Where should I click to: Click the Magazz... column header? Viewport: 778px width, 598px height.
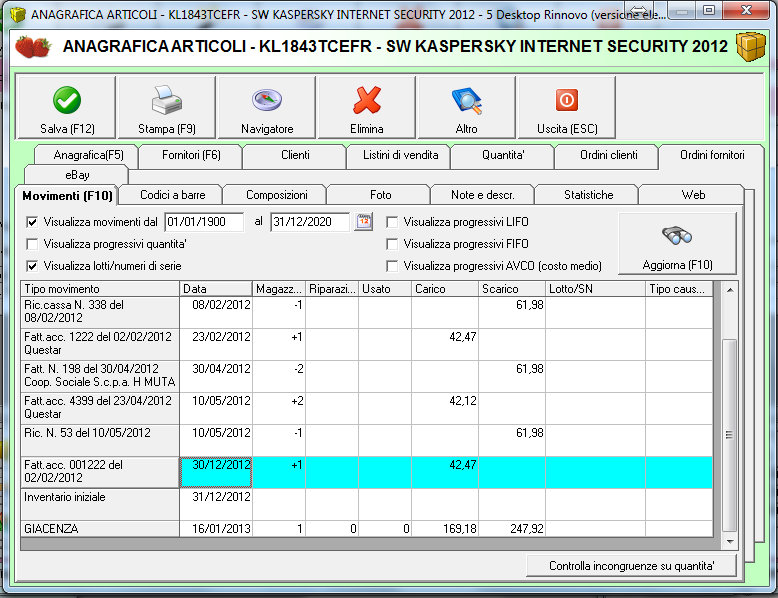(x=279, y=289)
